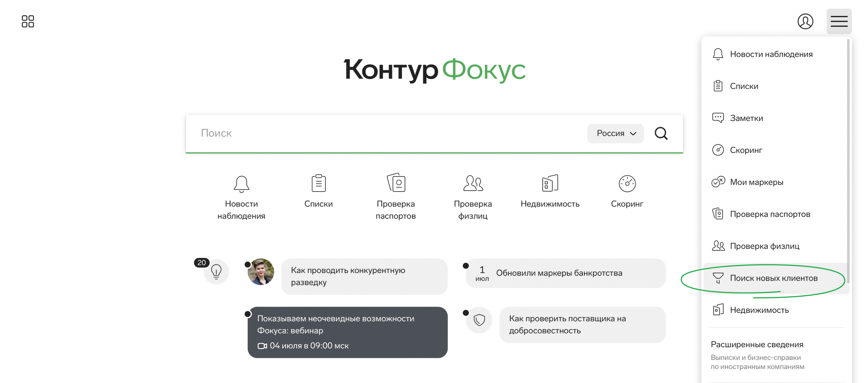Close the hamburger menu button
Viewport: 868px width, 383px height.
tap(838, 21)
